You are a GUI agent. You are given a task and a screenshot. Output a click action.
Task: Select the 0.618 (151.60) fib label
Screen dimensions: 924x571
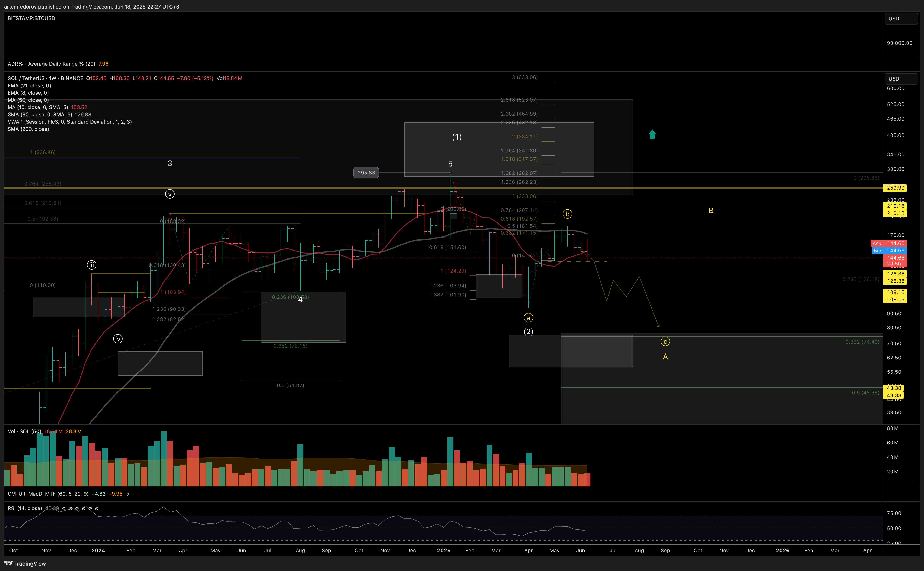tap(448, 247)
